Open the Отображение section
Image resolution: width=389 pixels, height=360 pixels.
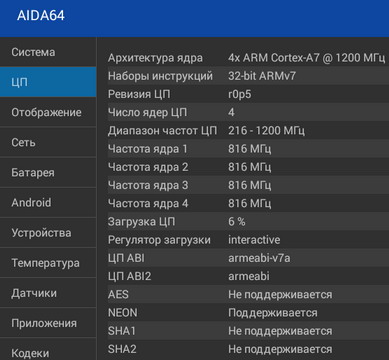pos(48,112)
